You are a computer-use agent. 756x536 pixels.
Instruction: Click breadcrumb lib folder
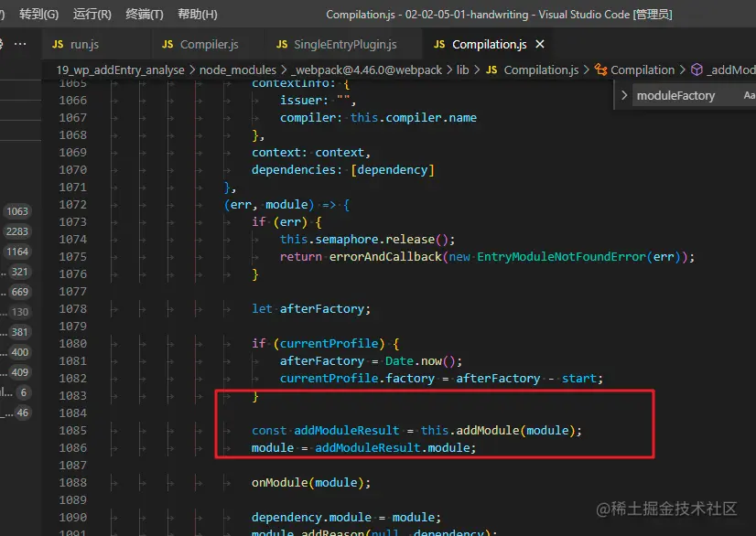(x=463, y=70)
